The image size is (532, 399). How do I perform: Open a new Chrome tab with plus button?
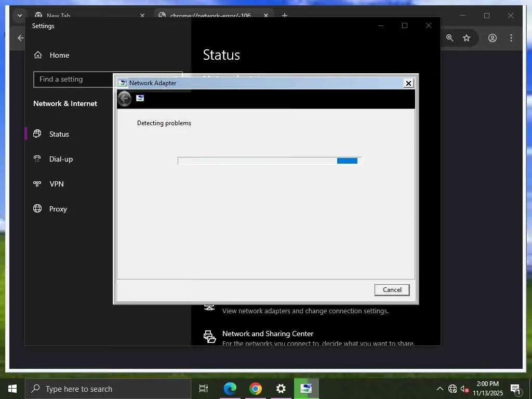tap(285, 15)
